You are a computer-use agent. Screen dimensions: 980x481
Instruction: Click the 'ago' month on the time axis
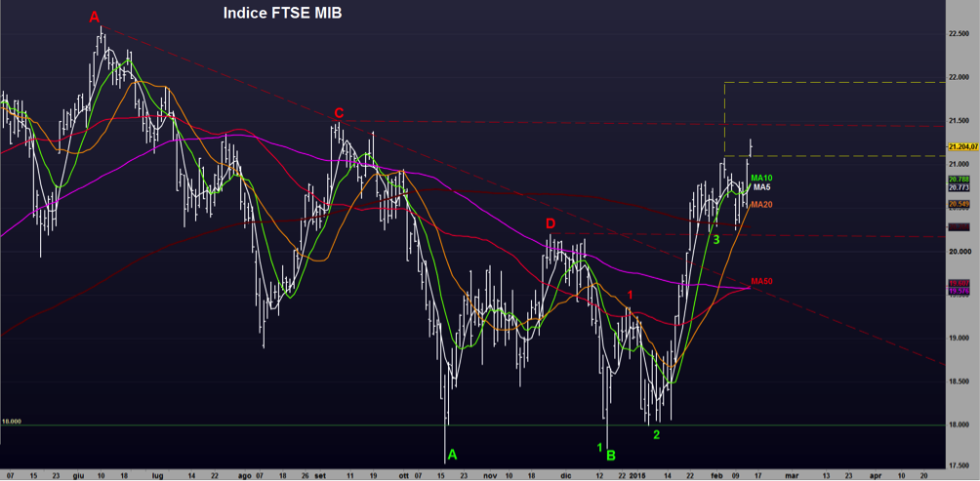[x=244, y=475]
